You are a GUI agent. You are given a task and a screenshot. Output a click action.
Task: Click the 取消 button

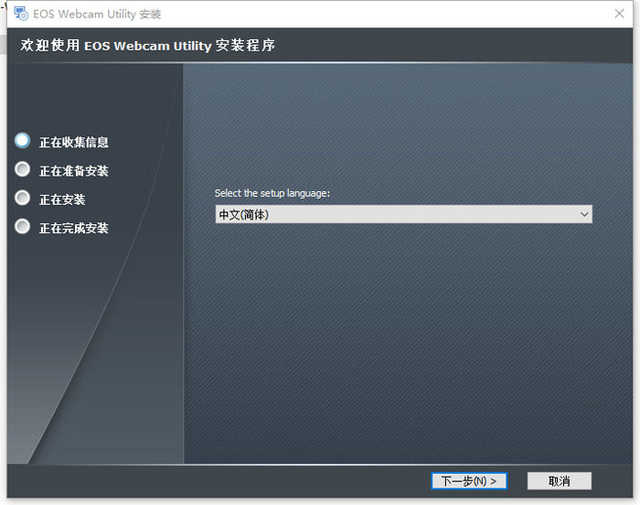(x=559, y=481)
